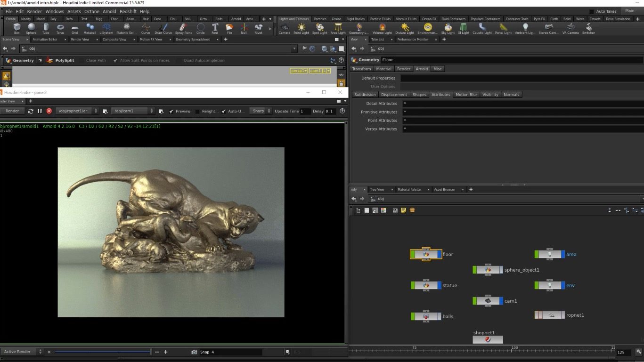Open the Redshift menu

tap(128, 11)
